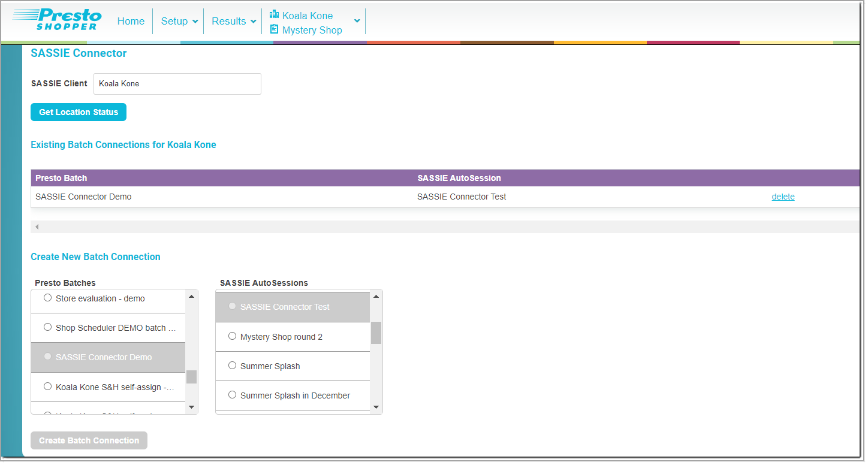The width and height of the screenshot is (868, 465).
Task: Click the SASSIE Client field label
Action: click(x=59, y=83)
